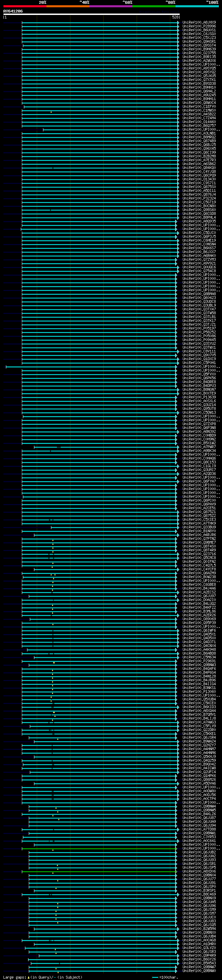
Task: Select the UniRef100_A9U245 label
Action: 199,95
